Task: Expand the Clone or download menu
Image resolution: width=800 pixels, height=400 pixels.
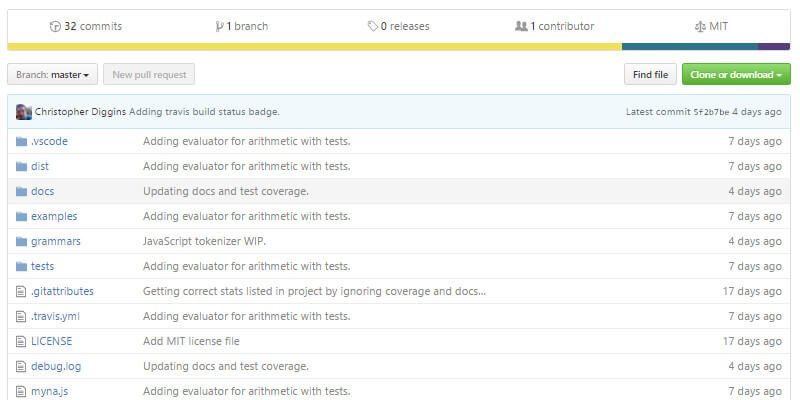Action: (x=736, y=75)
